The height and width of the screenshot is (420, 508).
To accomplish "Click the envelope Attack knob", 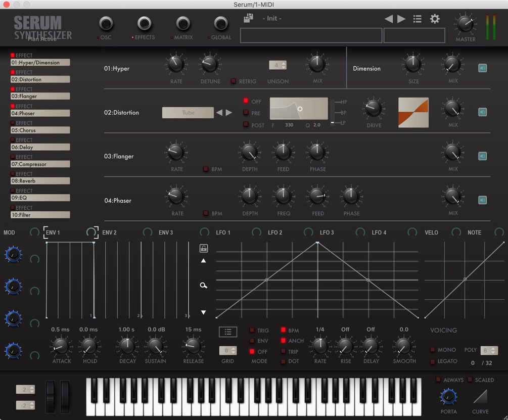I will pyautogui.click(x=61, y=346).
